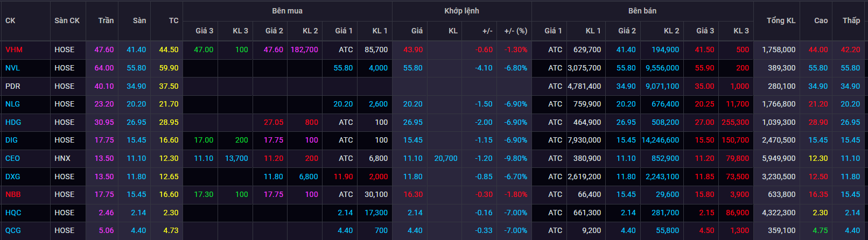Select the HDG ticker
The width and height of the screenshot is (868, 240).
(x=13, y=122)
